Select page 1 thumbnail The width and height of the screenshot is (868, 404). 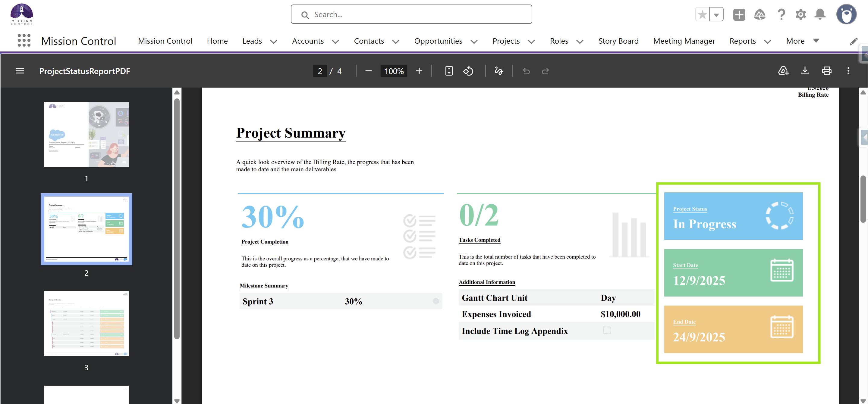point(86,134)
